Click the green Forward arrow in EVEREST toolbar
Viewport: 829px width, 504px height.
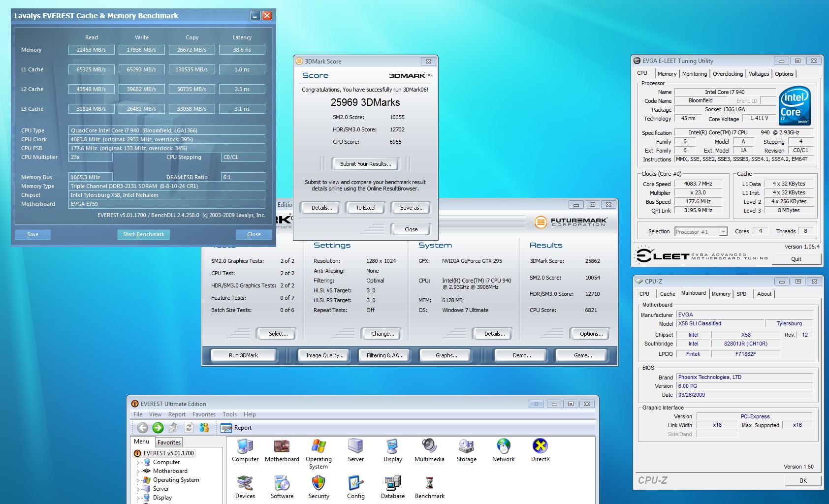coord(158,428)
